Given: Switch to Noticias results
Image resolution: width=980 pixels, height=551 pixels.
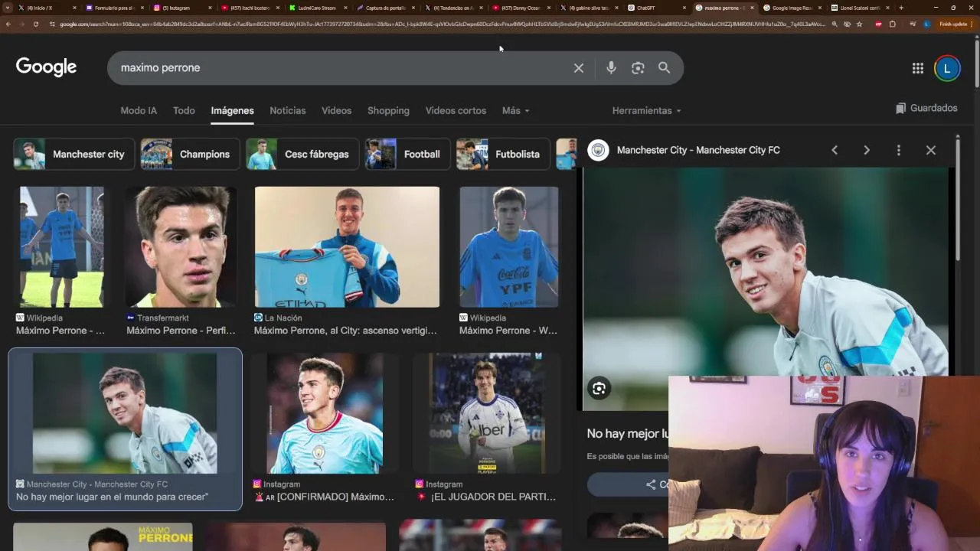Looking at the screenshot, I should 288,111.
